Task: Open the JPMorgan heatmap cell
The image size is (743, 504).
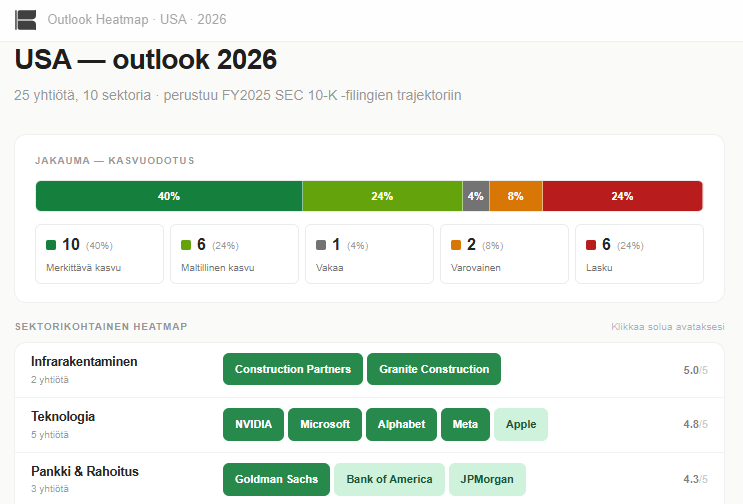Action: [487, 479]
